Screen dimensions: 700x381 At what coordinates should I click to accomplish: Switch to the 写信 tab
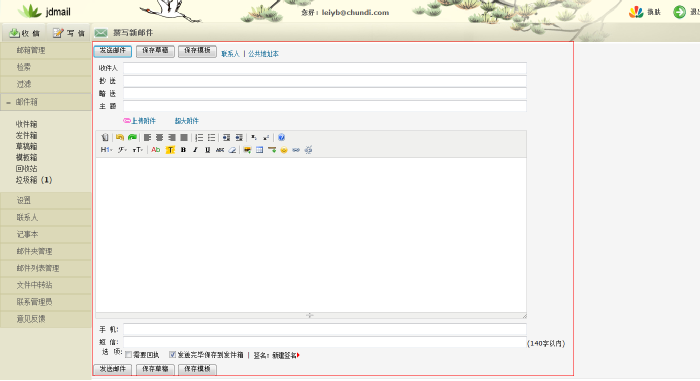tap(69, 33)
